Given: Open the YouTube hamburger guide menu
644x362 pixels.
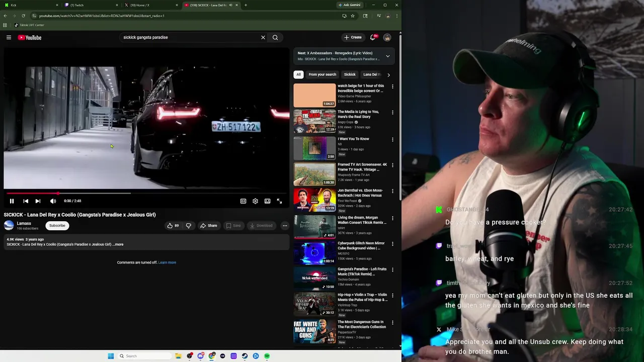Looking at the screenshot, I should tap(9, 37).
